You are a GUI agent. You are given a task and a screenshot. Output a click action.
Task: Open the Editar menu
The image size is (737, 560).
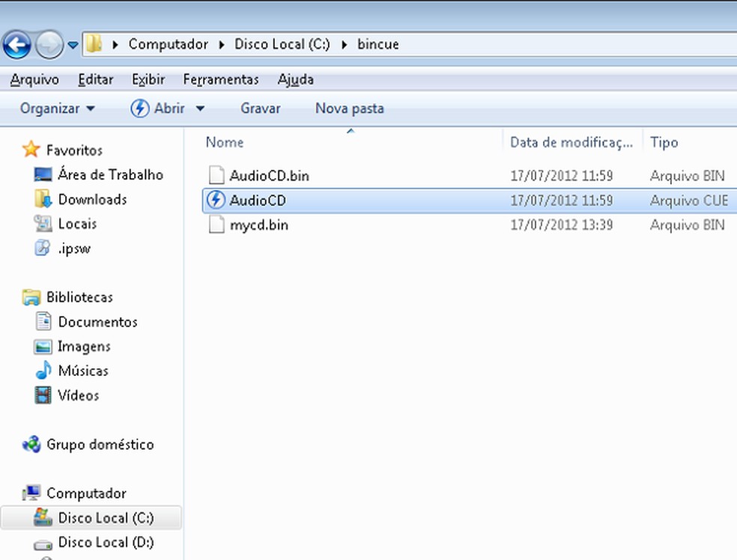(95, 79)
